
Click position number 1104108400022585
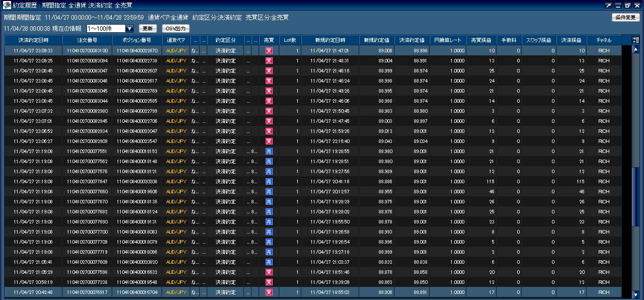137,101
